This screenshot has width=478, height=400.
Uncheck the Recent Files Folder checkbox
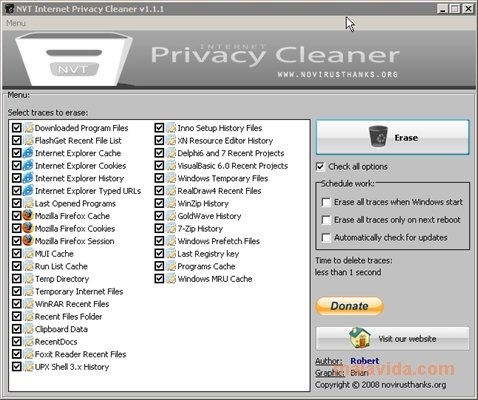[16, 316]
